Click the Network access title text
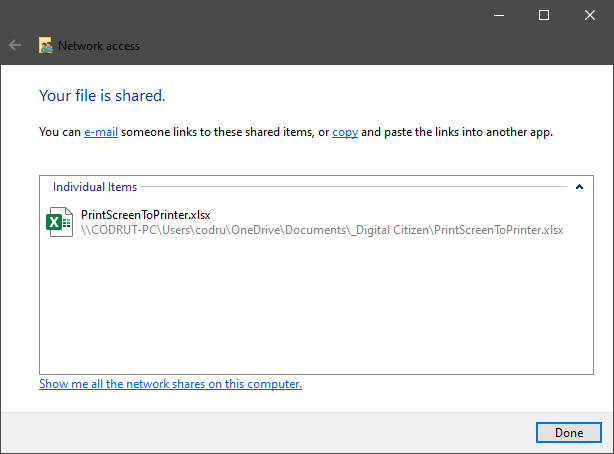614x454 pixels. pos(99,46)
